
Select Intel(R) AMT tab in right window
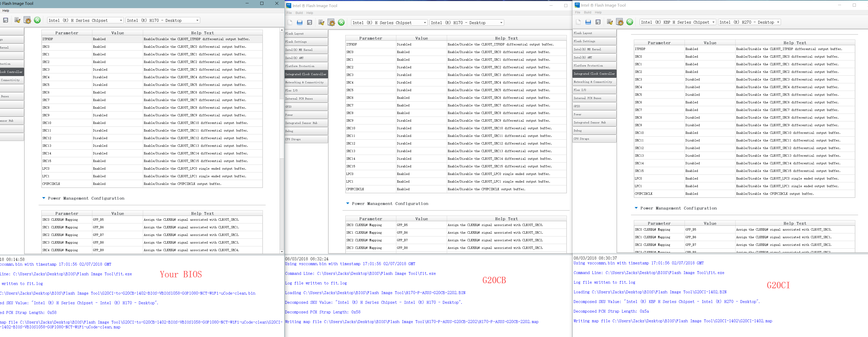[594, 57]
